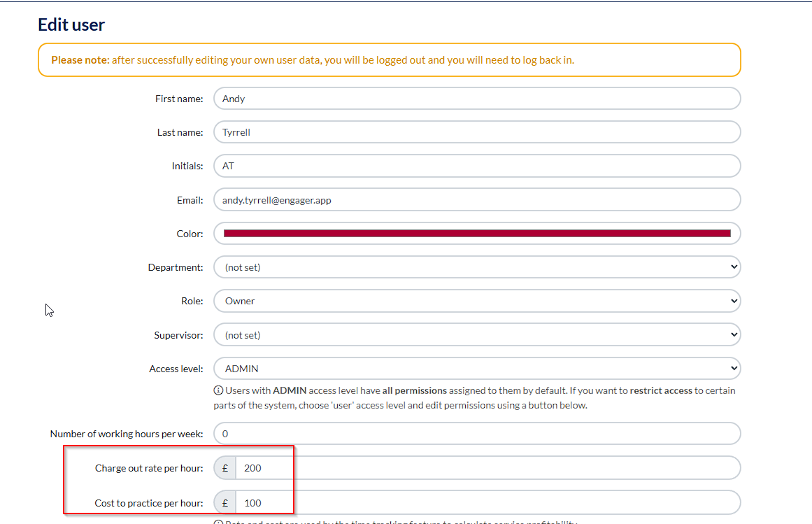812x524 pixels.
Task: Click the info icon beside ADMIN access note
Action: pyautogui.click(x=218, y=391)
